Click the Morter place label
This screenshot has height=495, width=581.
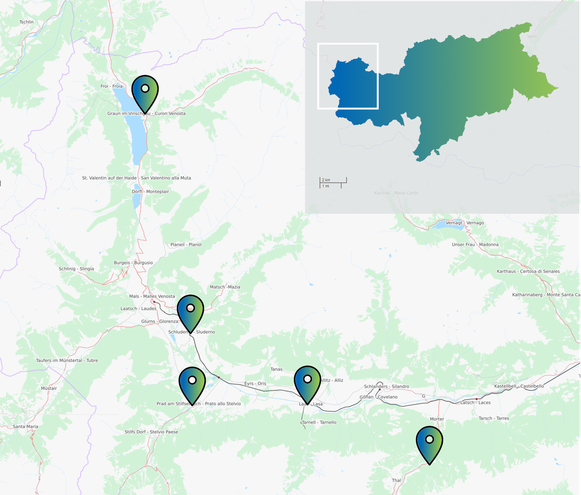437,419
